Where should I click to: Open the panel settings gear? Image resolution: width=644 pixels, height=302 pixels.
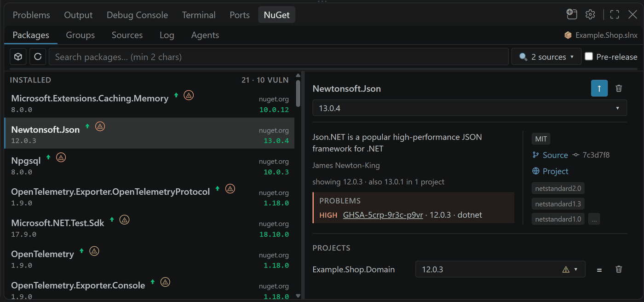[x=590, y=14]
